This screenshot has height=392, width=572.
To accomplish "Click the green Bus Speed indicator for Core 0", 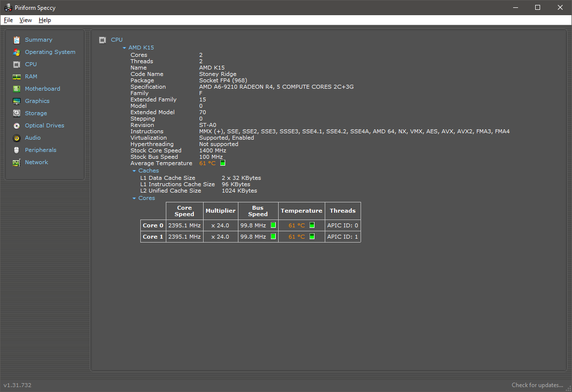I will coord(273,225).
